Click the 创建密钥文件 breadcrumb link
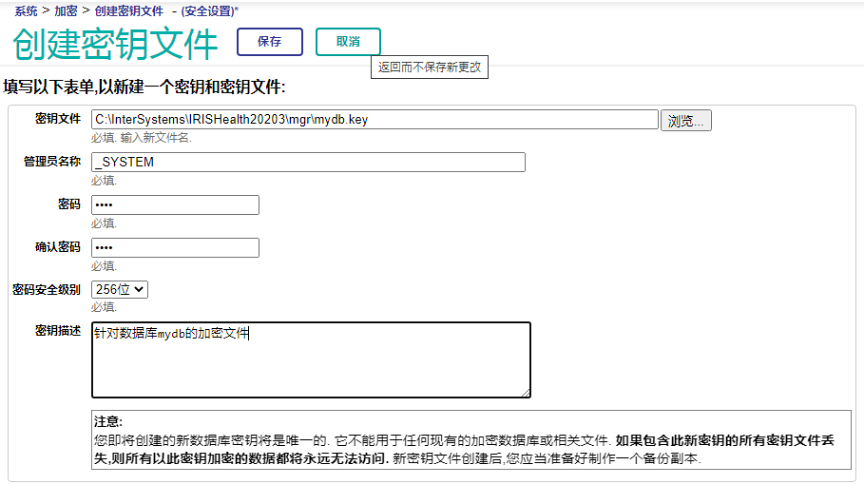Viewport: 864px width, 486px height. click(128, 10)
